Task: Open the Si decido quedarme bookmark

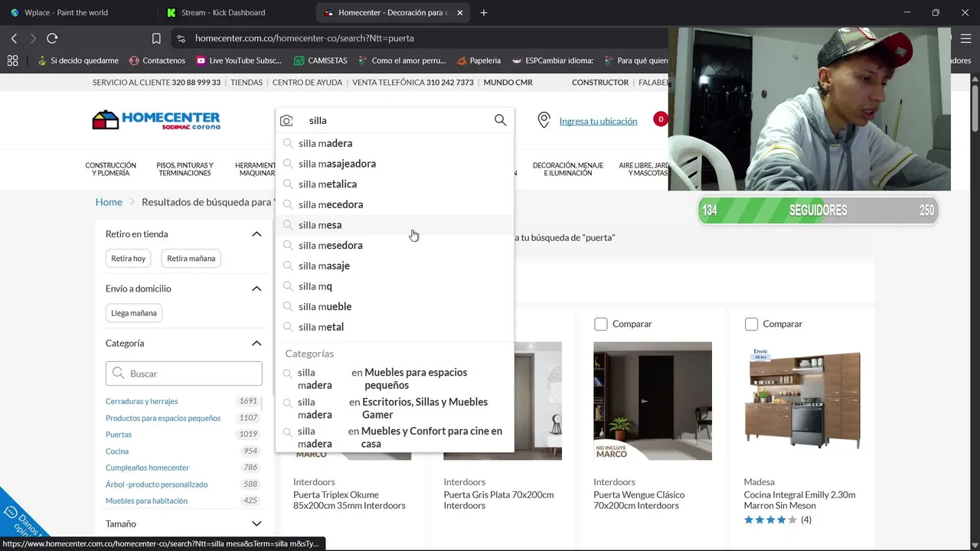Action: coord(77,60)
